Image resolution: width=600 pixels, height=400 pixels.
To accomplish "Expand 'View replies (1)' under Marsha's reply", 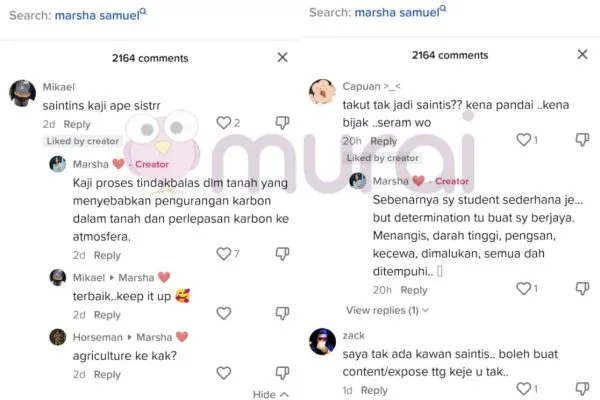I will tap(387, 310).
